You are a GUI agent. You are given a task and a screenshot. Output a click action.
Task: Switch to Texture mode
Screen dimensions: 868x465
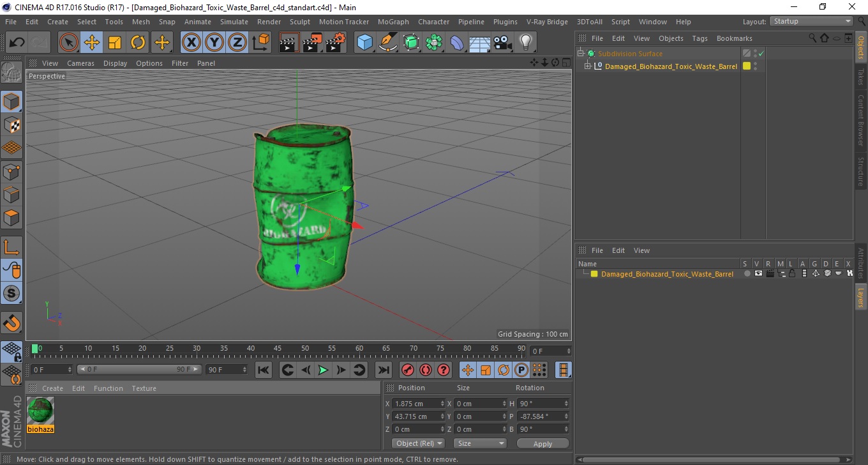point(11,125)
